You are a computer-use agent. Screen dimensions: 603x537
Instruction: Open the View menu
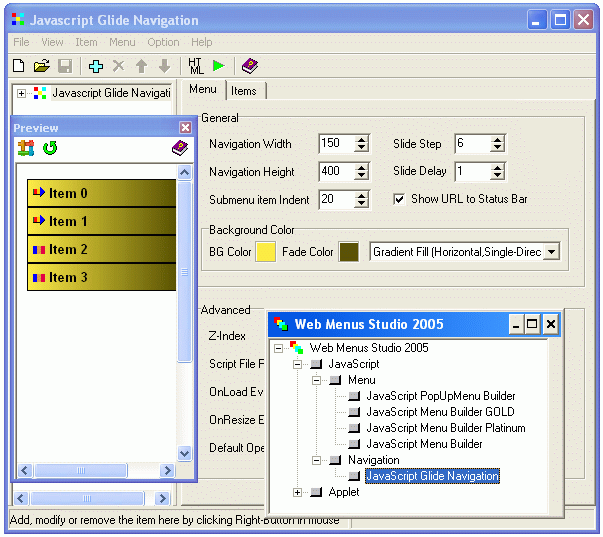pos(52,42)
